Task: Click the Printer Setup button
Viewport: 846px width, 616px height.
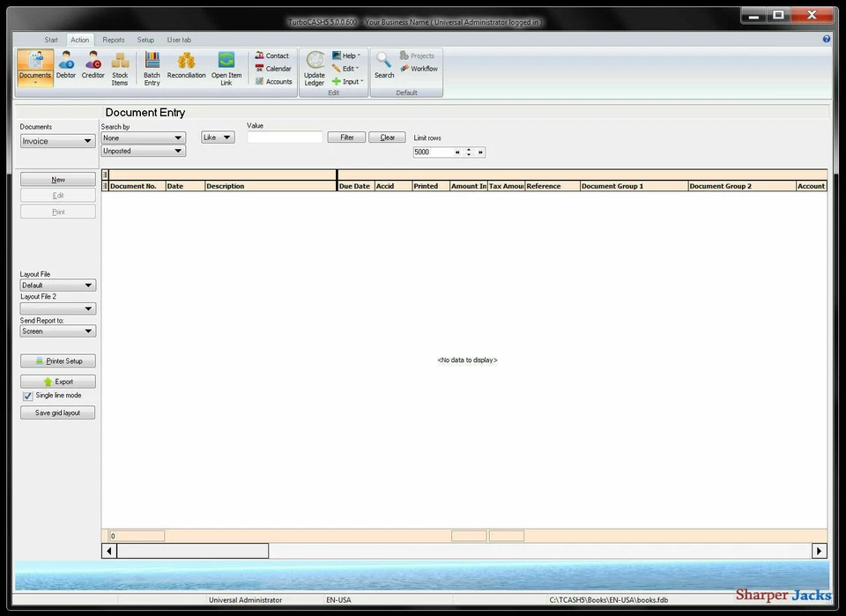Action: (x=57, y=360)
